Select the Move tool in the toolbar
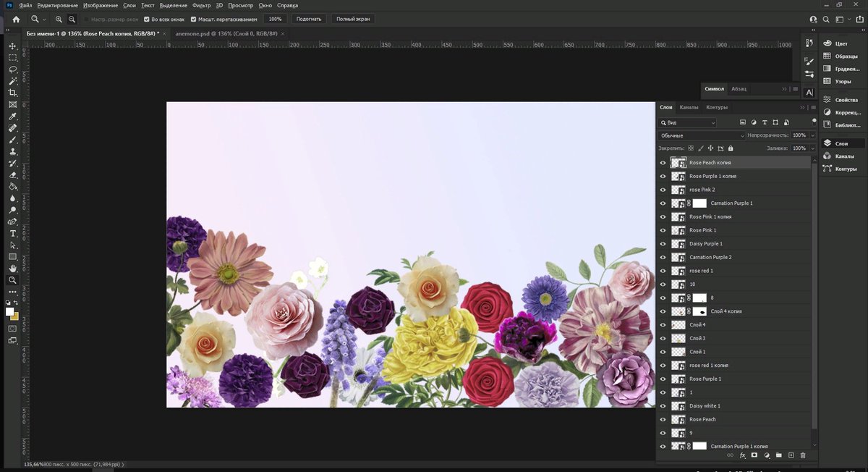The image size is (868, 472). pyautogui.click(x=12, y=46)
